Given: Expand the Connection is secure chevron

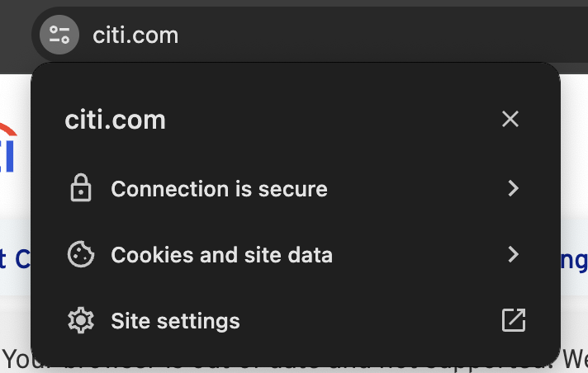Looking at the screenshot, I should tap(513, 189).
